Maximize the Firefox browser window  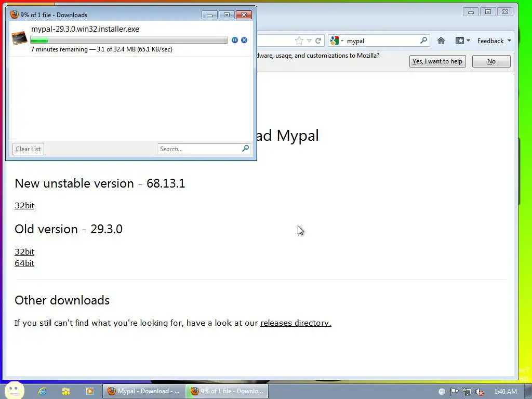[488, 12]
